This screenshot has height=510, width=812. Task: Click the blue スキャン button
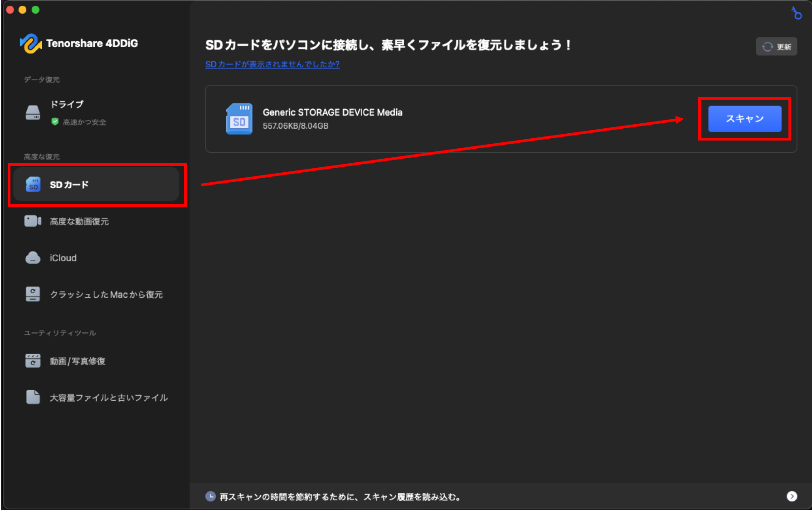click(744, 119)
